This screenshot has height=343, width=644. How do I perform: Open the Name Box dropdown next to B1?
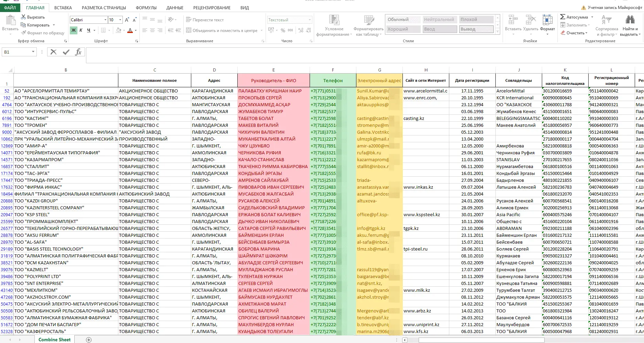point(33,52)
